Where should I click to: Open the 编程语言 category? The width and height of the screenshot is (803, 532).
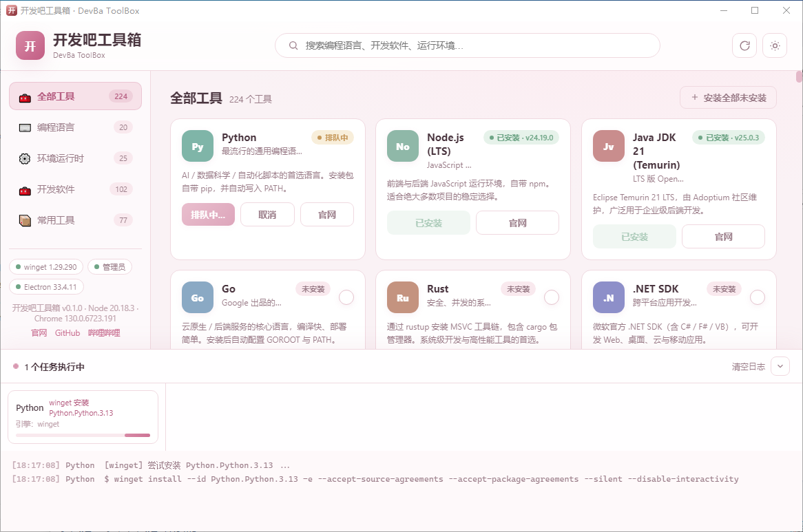75,127
